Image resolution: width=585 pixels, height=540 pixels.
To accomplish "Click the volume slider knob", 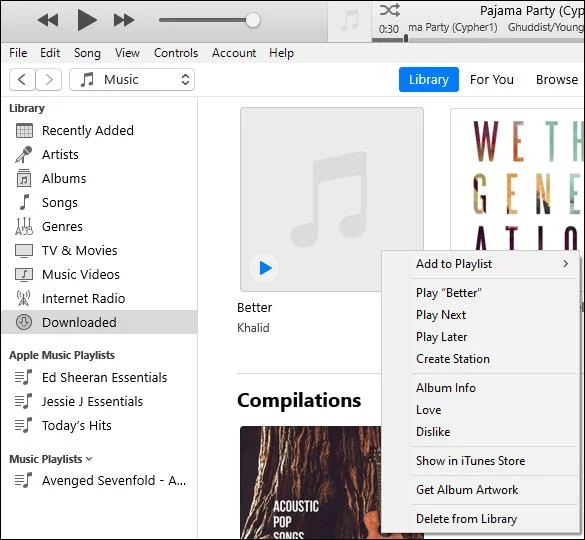I will coord(253,20).
